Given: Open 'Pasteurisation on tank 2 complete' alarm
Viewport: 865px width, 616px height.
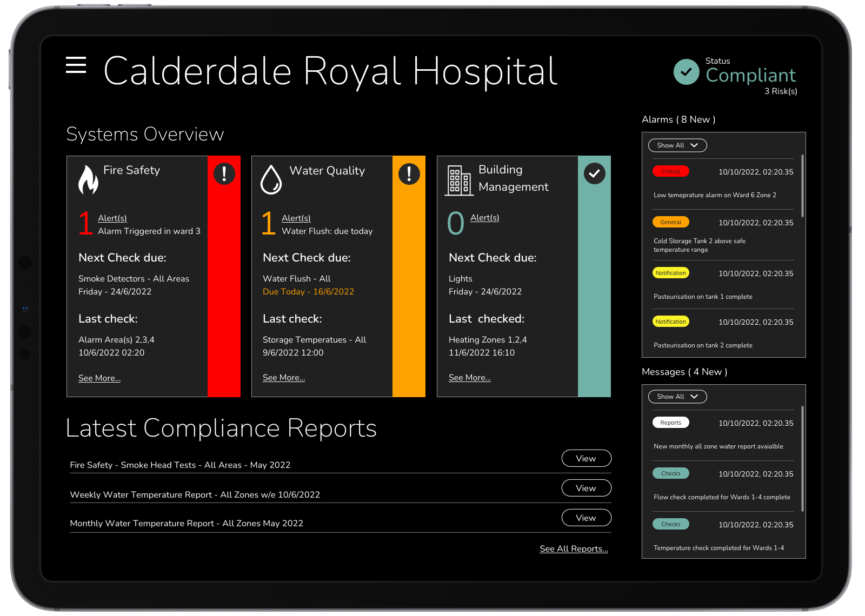Looking at the screenshot, I should [703, 345].
